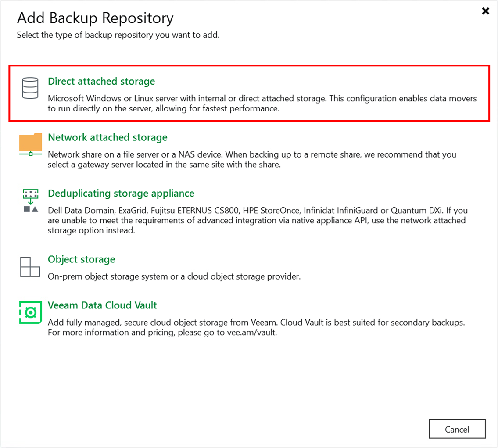Image resolution: width=498 pixels, height=448 pixels.
Task: Click the Veeam Data Cloud Vault icon
Action: 30,312
